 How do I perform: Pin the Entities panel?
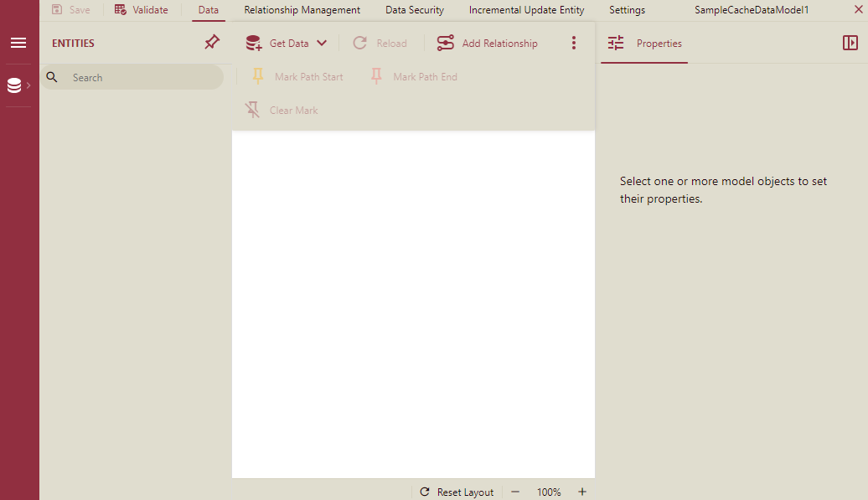tap(212, 43)
